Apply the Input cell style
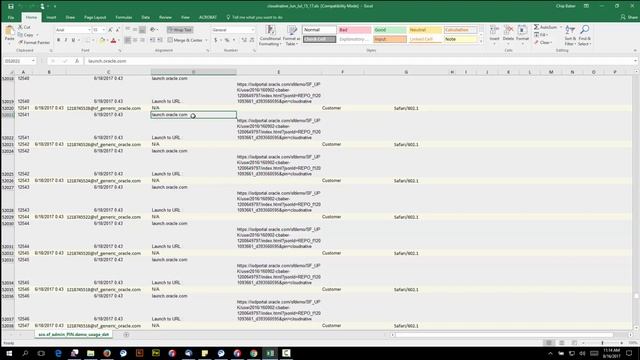Screen dimensions: 640x360 389,39
